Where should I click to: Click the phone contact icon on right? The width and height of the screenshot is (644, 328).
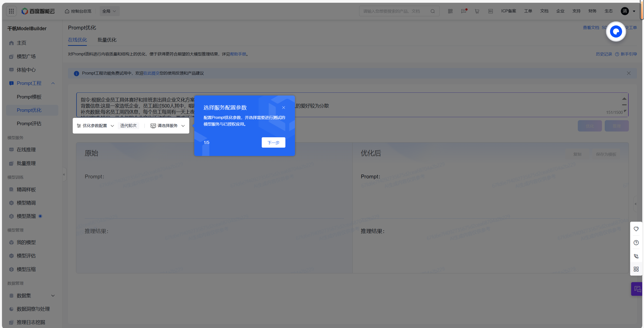pos(636,256)
